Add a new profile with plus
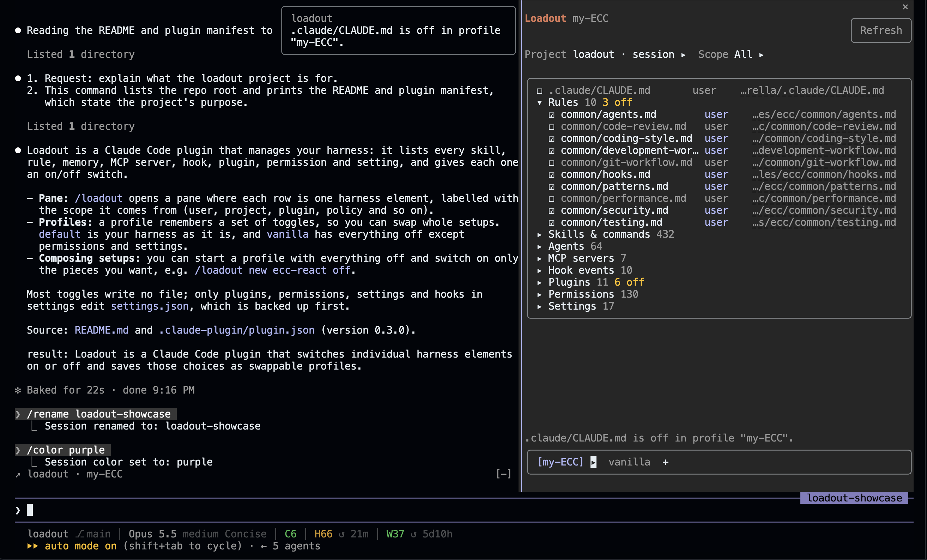The image size is (927, 560). 665,462
